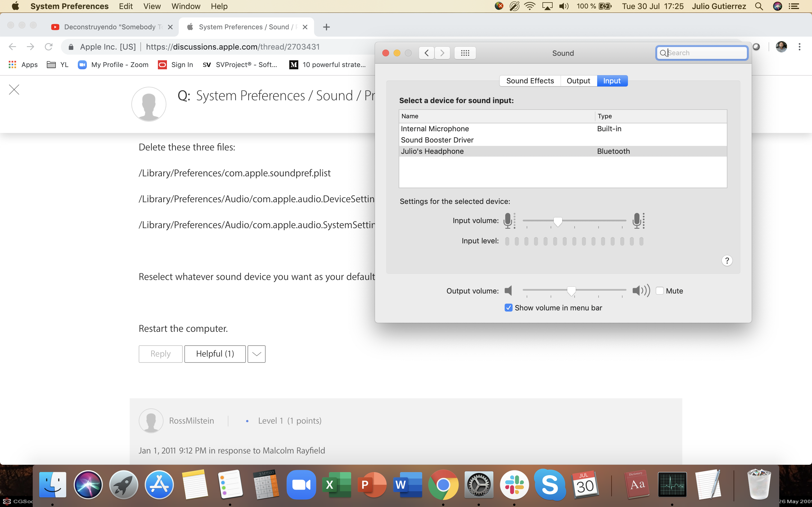Open Skype from the dock
Viewport: 812px width, 507px height.
point(550,484)
